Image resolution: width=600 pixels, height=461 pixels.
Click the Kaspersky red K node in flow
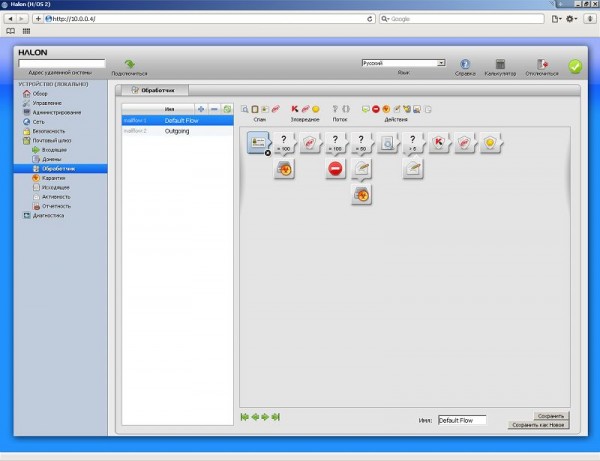pos(437,144)
